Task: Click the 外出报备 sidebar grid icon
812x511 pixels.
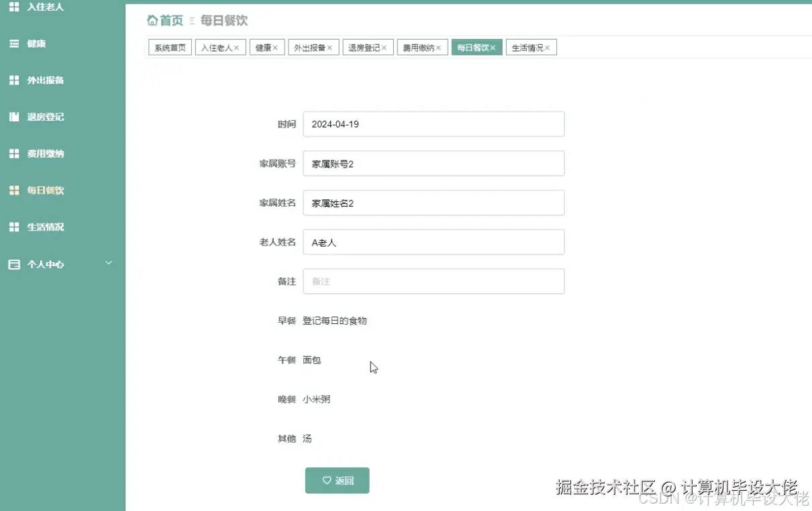Action: tap(14, 80)
